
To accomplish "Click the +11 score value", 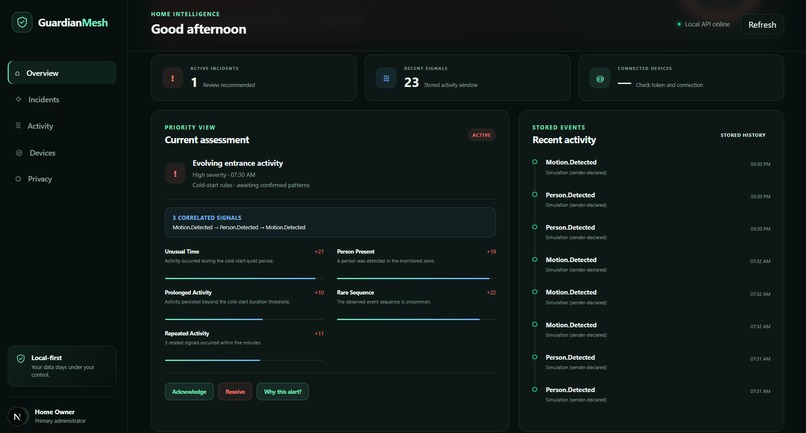I will [319, 334].
